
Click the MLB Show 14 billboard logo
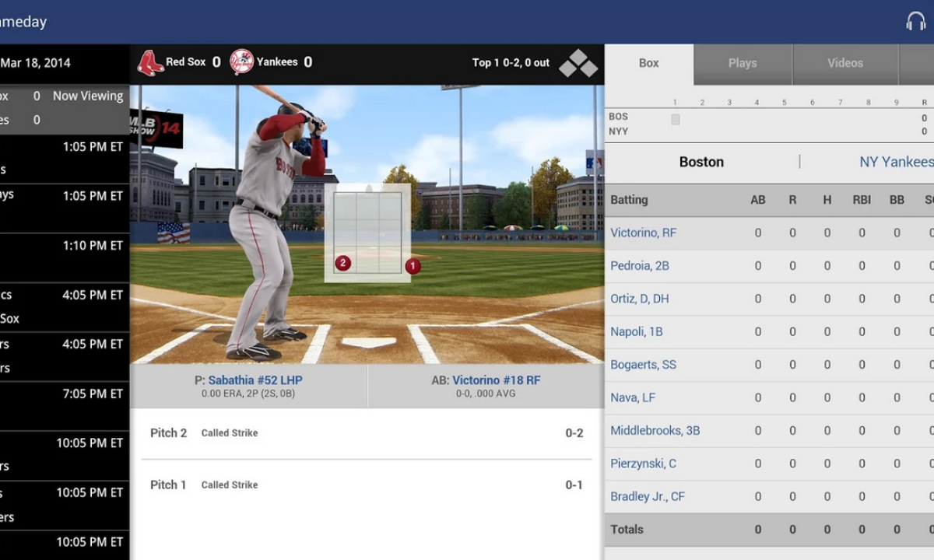156,128
